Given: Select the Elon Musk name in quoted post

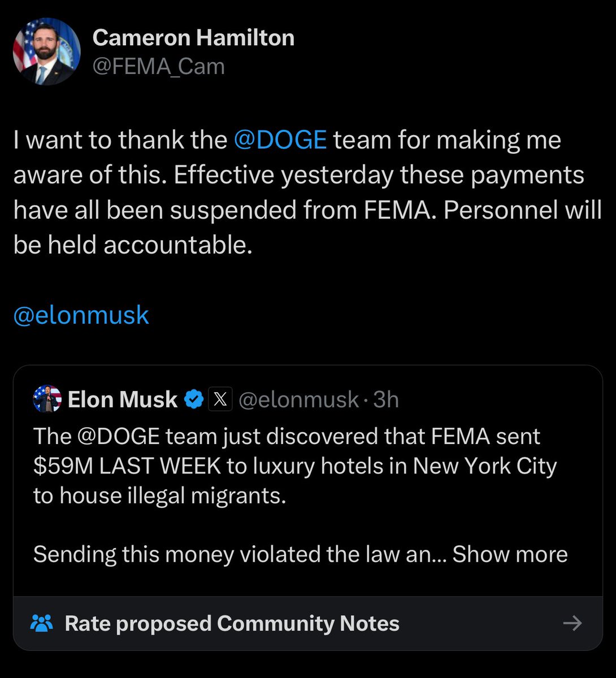Looking at the screenshot, I should 122,400.
